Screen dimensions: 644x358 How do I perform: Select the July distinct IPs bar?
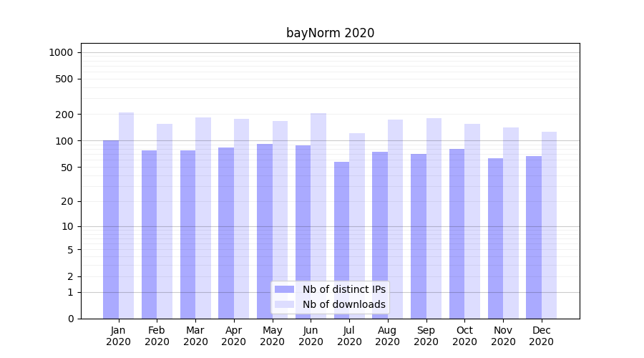point(341,240)
